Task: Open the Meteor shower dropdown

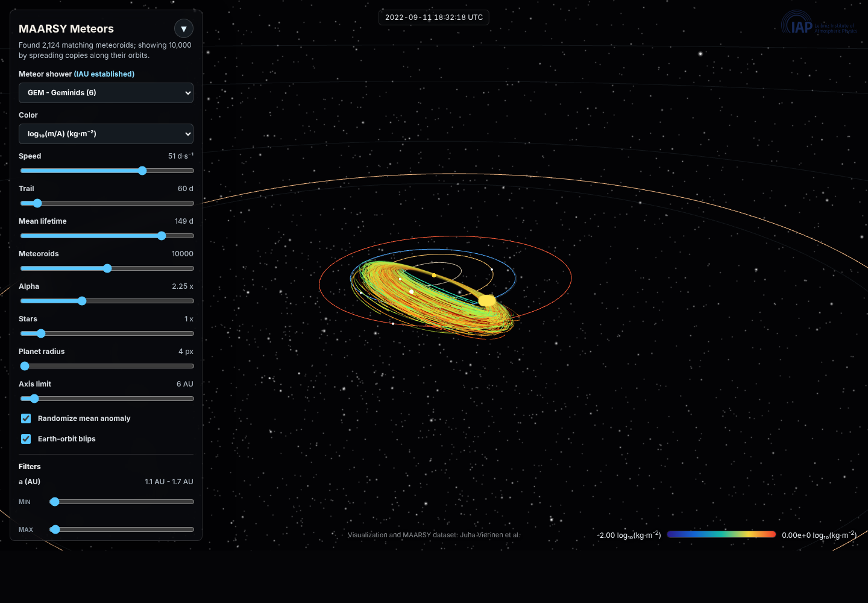Action: [x=106, y=93]
